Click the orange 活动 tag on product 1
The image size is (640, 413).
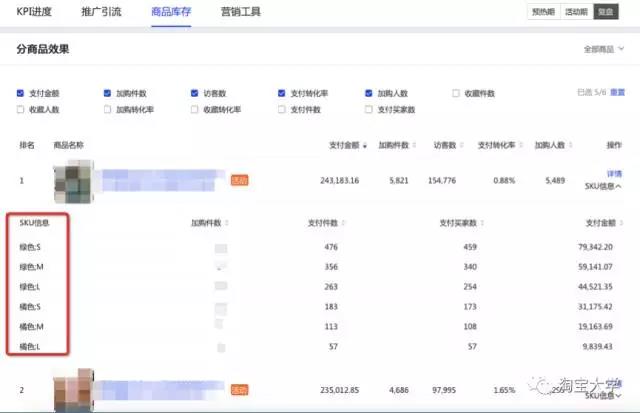pyautogui.click(x=240, y=181)
